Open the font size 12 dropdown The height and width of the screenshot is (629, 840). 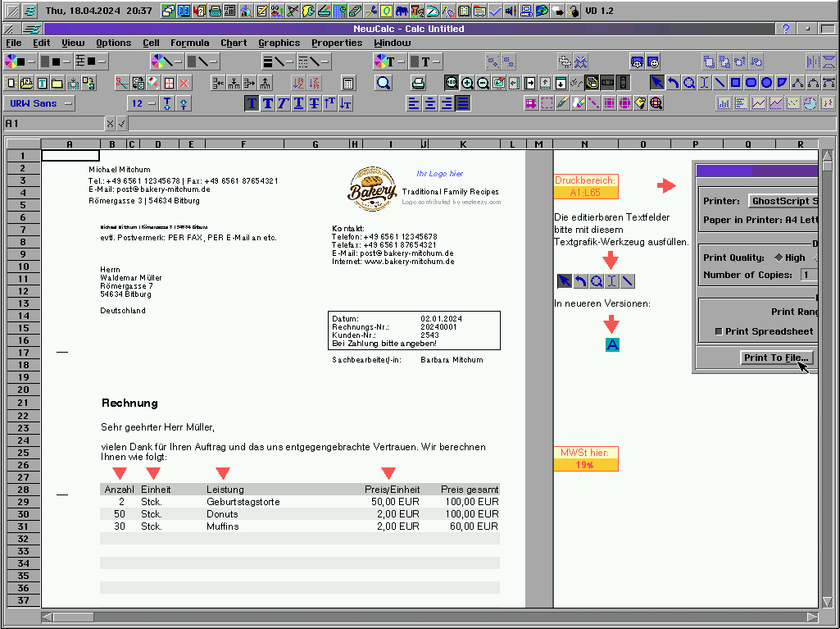pos(141,103)
